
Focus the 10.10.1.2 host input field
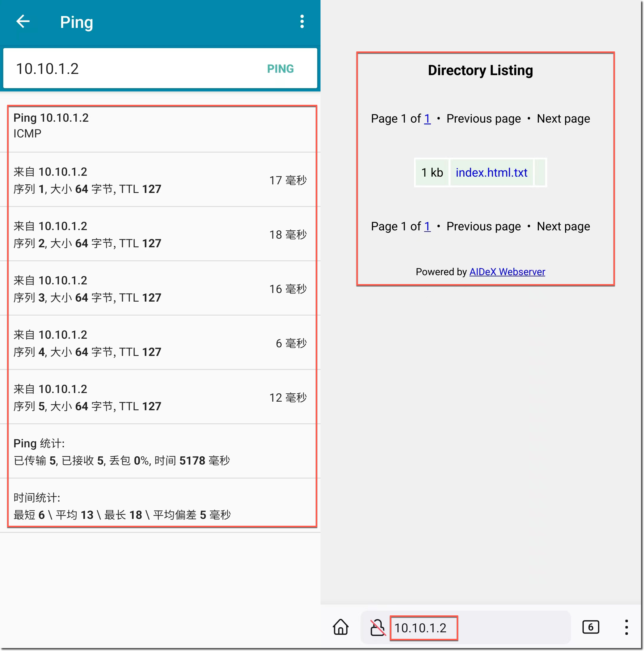[128, 69]
